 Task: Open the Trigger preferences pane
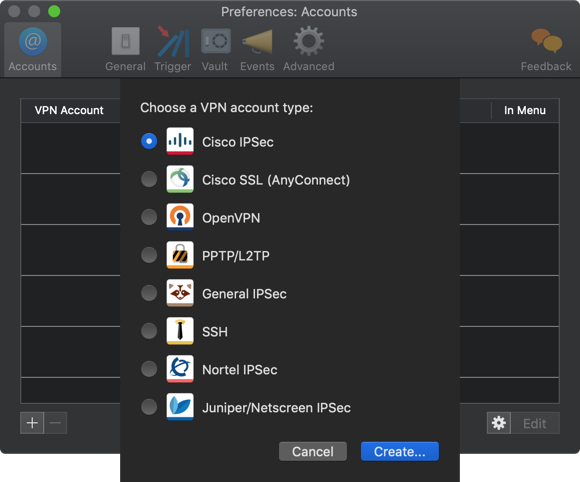tap(173, 50)
